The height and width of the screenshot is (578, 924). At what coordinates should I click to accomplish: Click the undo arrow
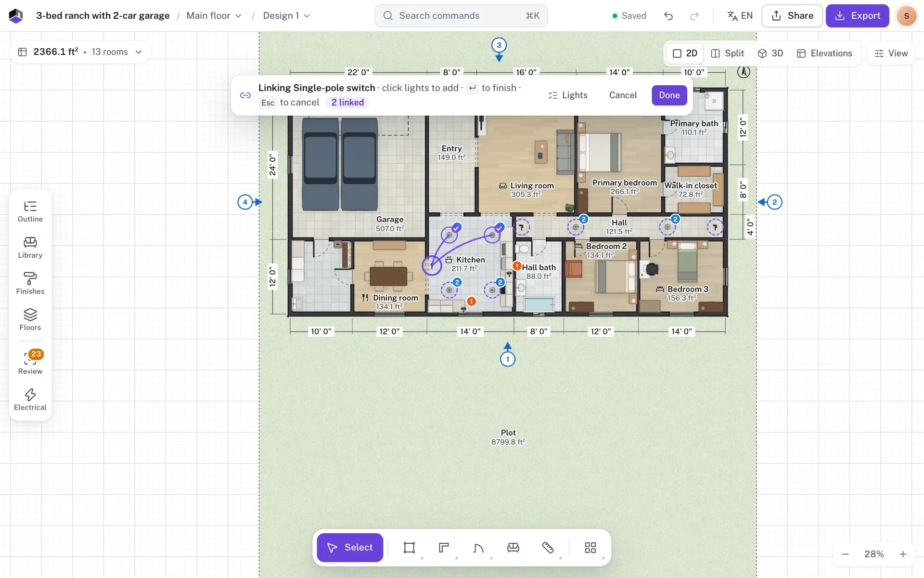pos(668,16)
